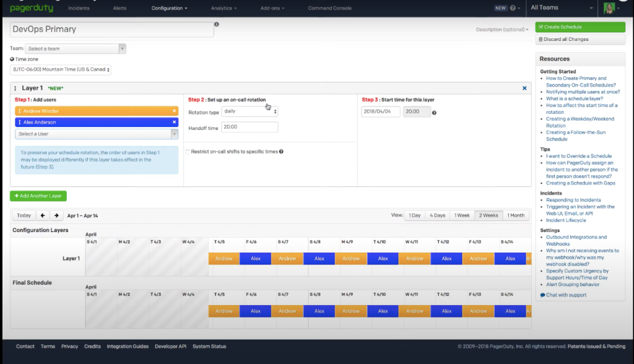Click Add Another Layer button
Image resolution: width=634 pixels, height=364 pixels.
pos(38,196)
